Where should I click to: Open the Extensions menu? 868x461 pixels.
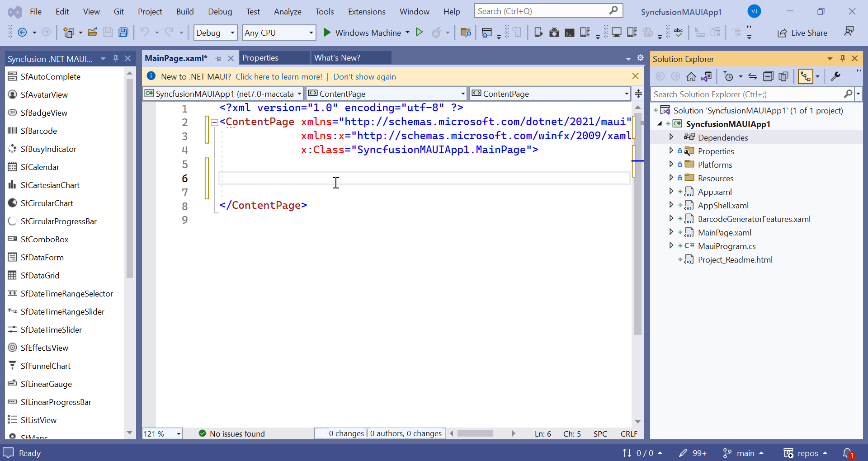point(366,12)
